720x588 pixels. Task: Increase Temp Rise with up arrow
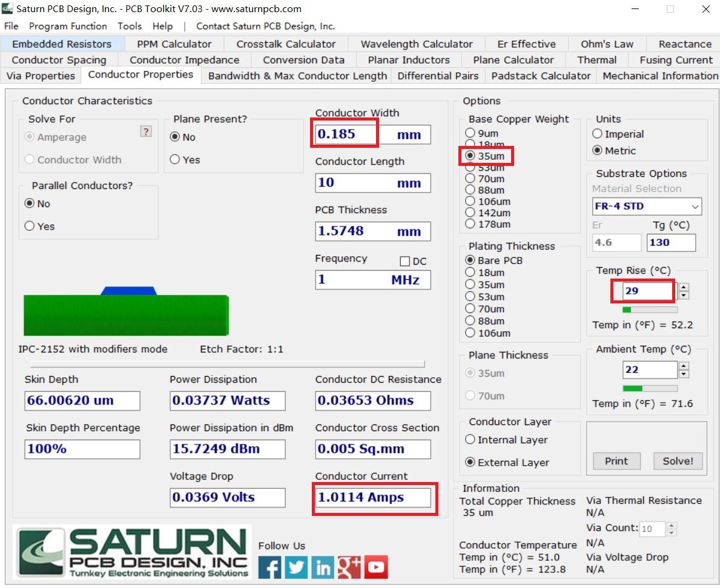click(x=684, y=287)
